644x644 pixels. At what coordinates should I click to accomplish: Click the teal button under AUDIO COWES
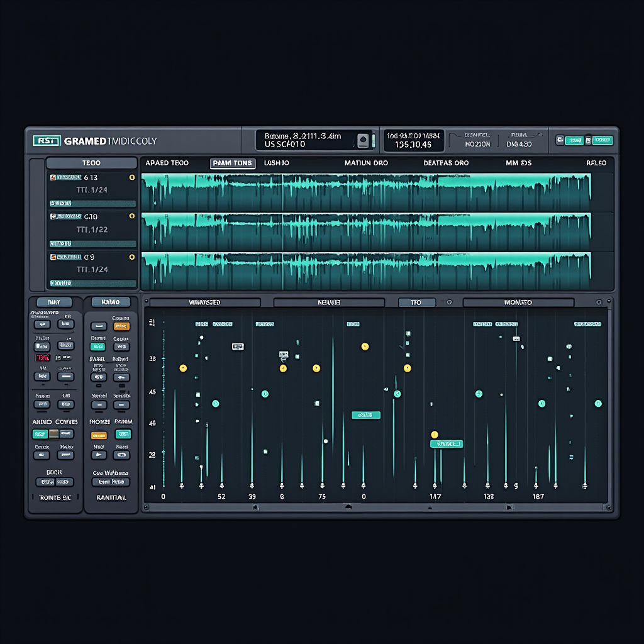point(41,435)
